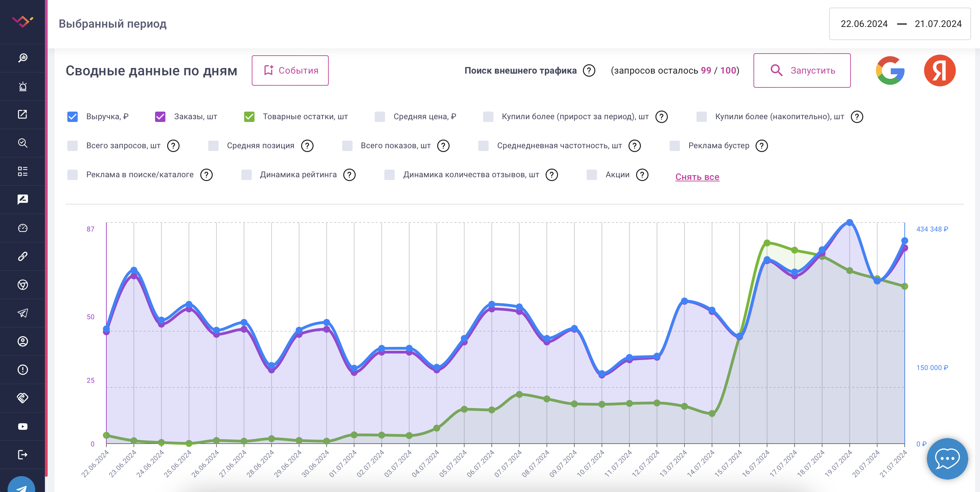
Task: Open the search analytics sidebar icon
Action: click(22, 58)
